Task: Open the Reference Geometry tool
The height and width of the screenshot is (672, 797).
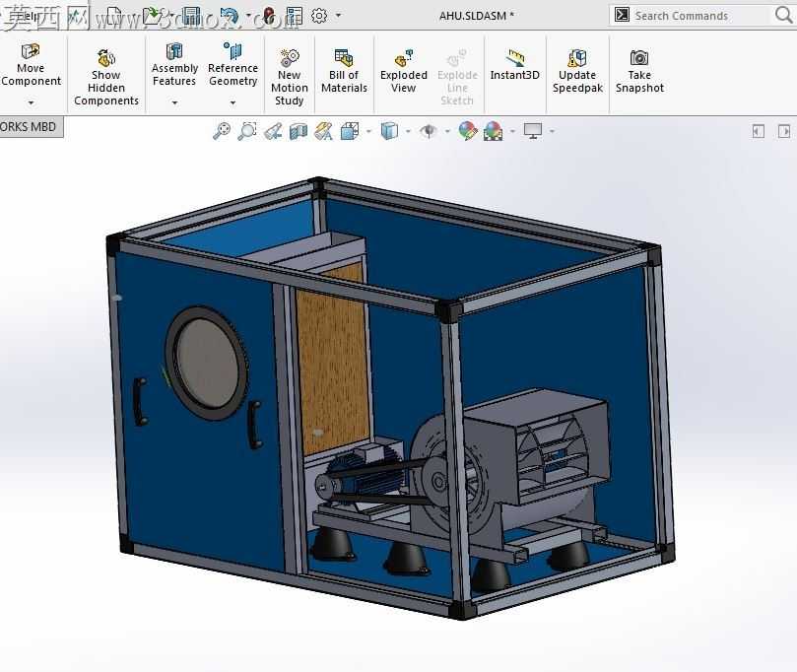Action: point(232,65)
